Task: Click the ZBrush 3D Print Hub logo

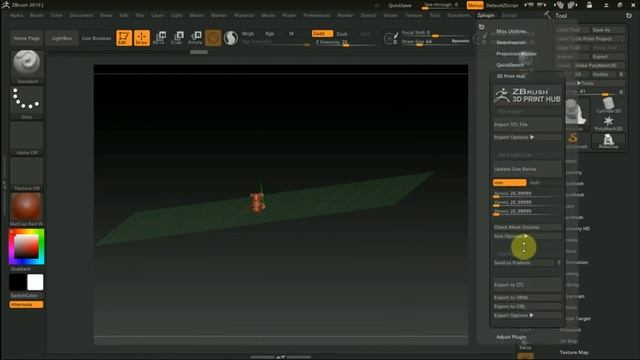Action: [527, 96]
